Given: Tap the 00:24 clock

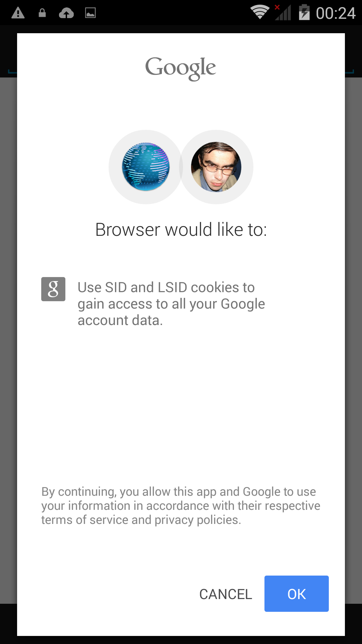Looking at the screenshot, I should 336,13.
